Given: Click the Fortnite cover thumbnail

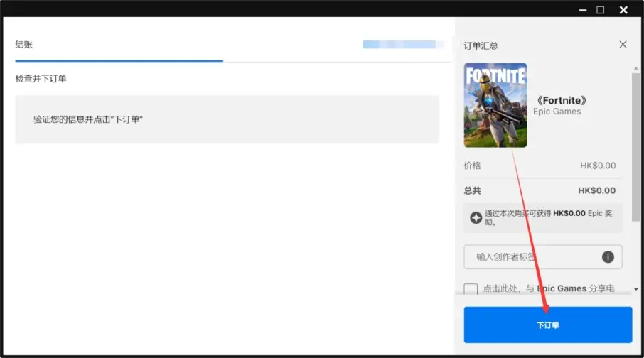Looking at the screenshot, I should (495, 105).
